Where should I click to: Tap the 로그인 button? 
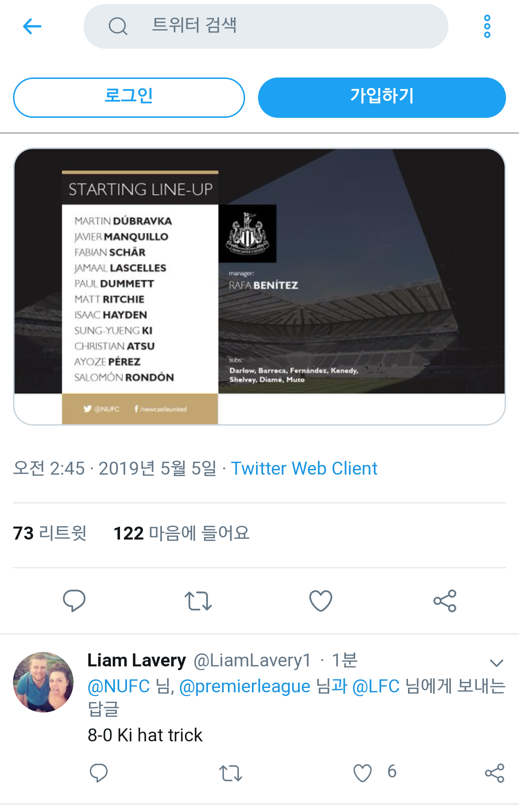[x=129, y=97]
